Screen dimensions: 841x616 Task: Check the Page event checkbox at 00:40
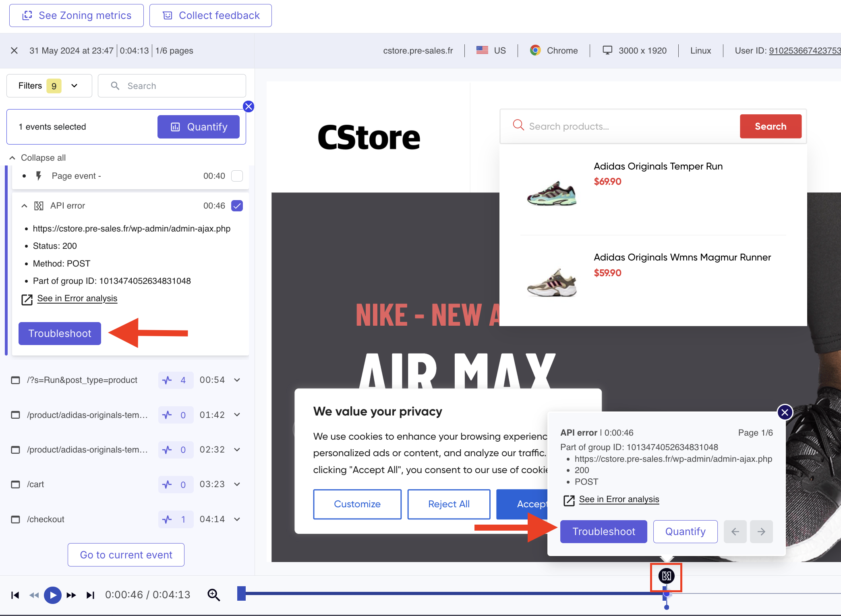[237, 176]
